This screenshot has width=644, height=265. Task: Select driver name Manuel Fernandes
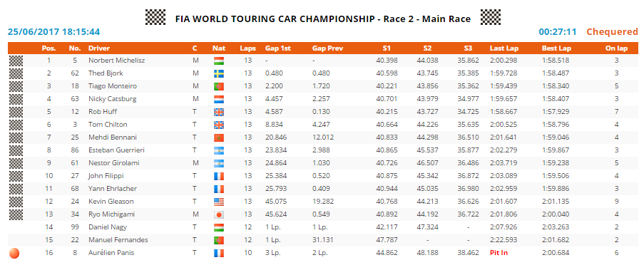coord(118,240)
